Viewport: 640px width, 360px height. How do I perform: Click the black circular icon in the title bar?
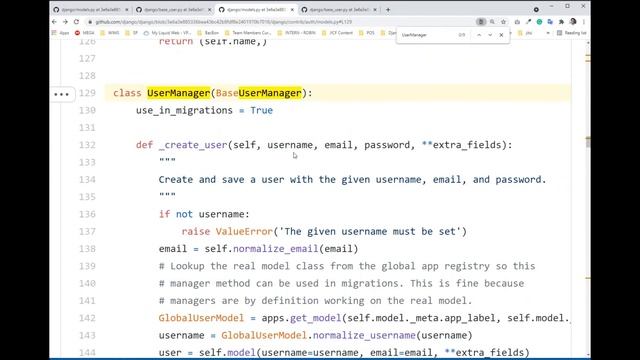pyautogui.click(x=536, y=9)
